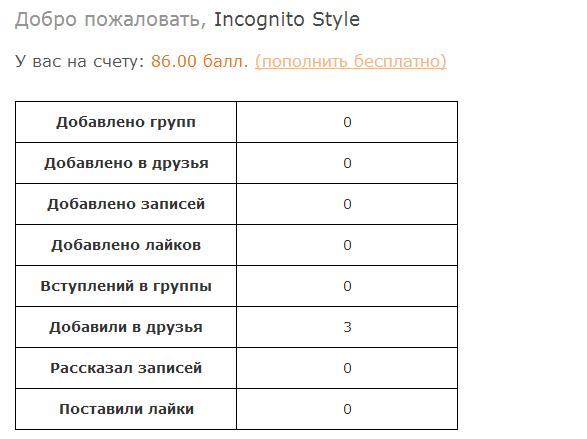This screenshot has height=439, width=587.
Task: Click the Добавлено групп row label
Action: (126, 122)
